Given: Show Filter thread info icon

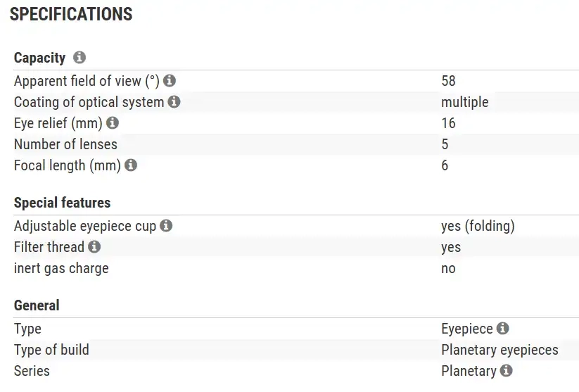Looking at the screenshot, I should click(x=94, y=247).
